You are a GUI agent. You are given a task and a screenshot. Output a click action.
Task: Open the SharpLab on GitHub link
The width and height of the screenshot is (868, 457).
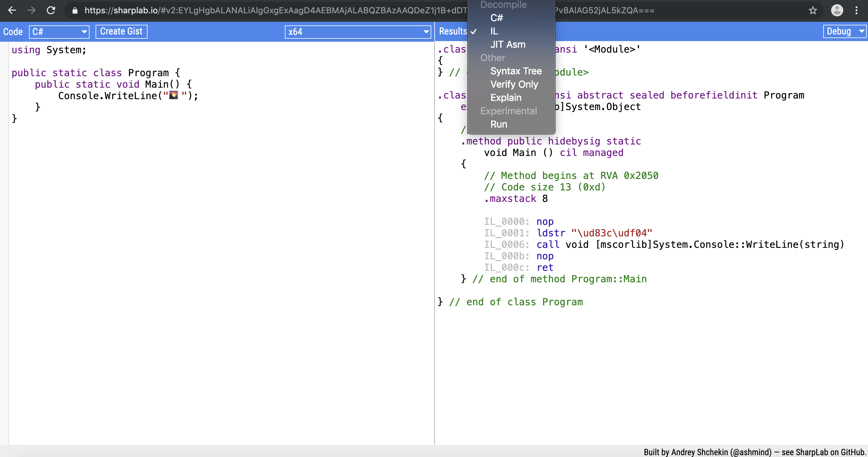point(830,452)
